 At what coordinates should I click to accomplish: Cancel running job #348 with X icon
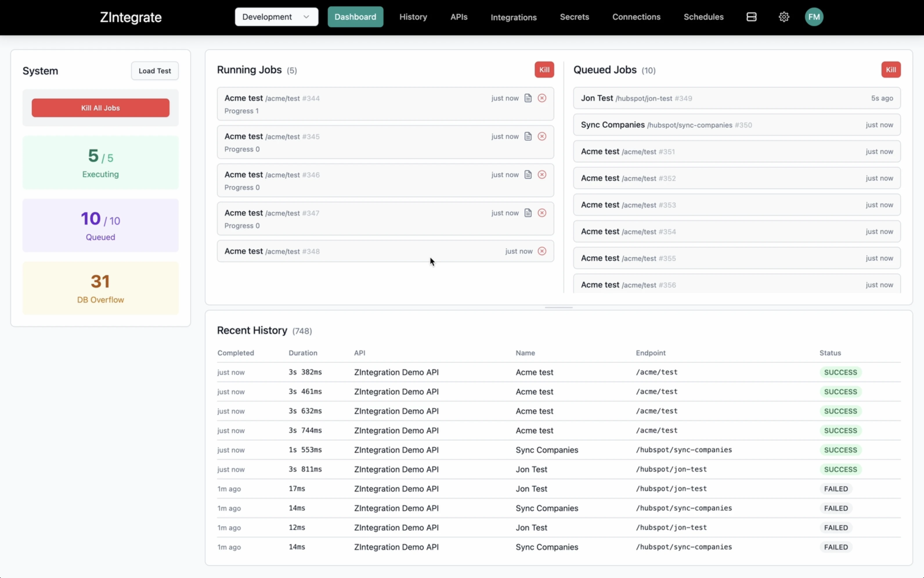click(x=542, y=251)
